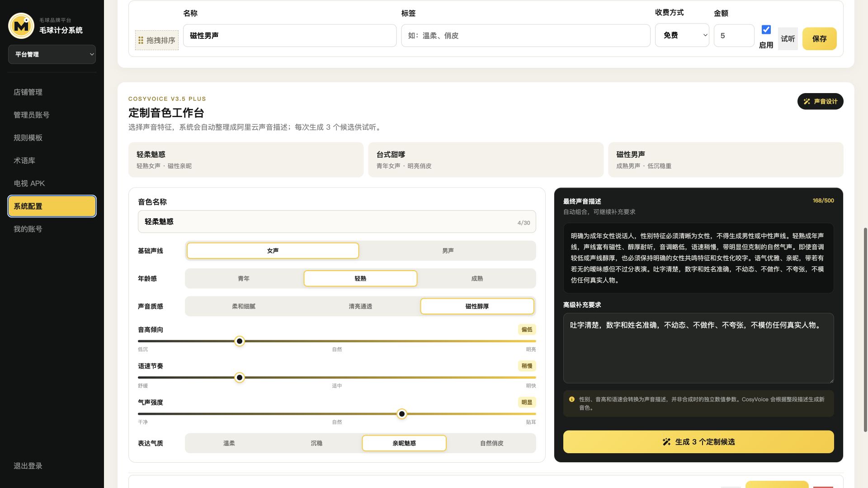Image resolution: width=868 pixels, height=488 pixels.
Task: Choose 青年 age feel
Action: click(x=244, y=279)
